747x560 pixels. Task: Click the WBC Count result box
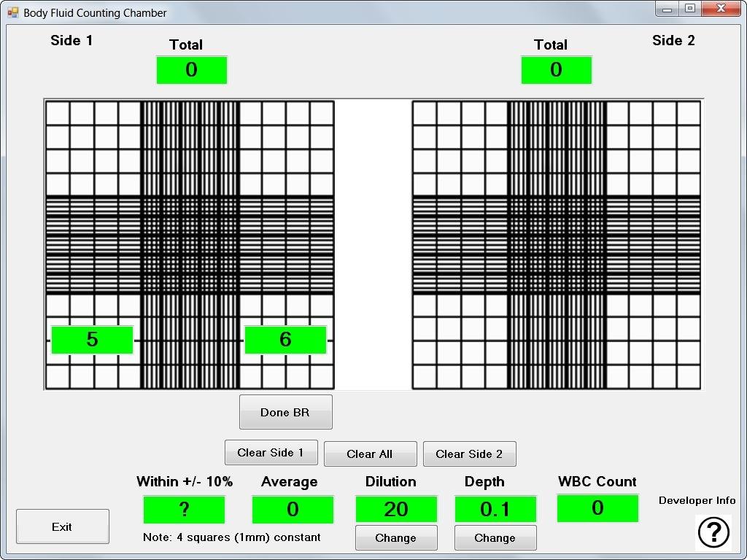click(597, 508)
